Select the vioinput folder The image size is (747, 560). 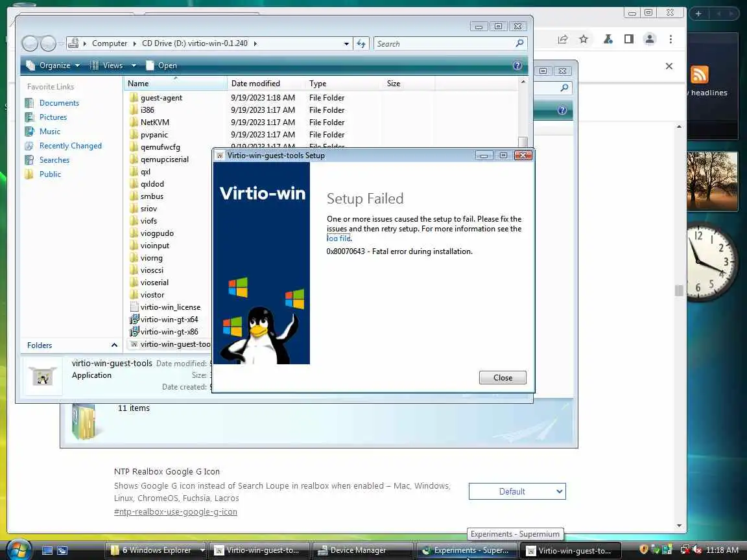[155, 246]
